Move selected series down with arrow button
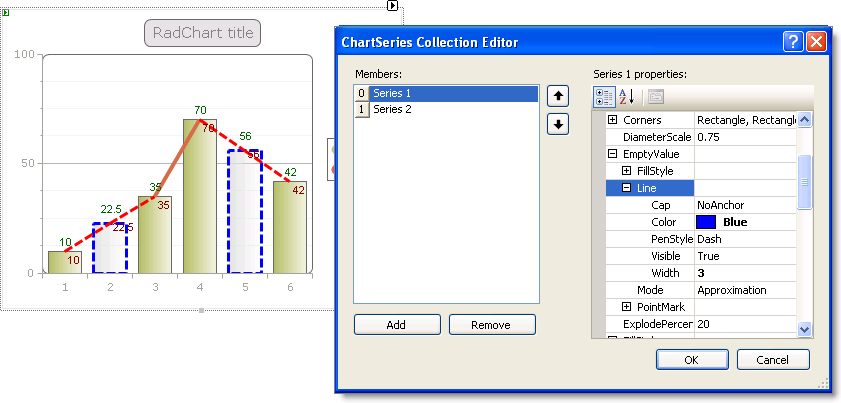Image resolution: width=841 pixels, height=403 pixels. click(558, 124)
